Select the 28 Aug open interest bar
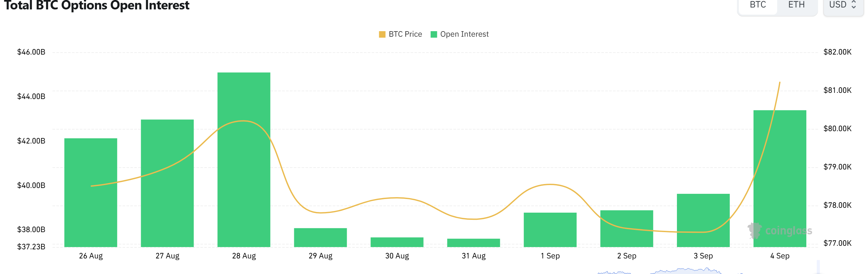 click(x=244, y=160)
